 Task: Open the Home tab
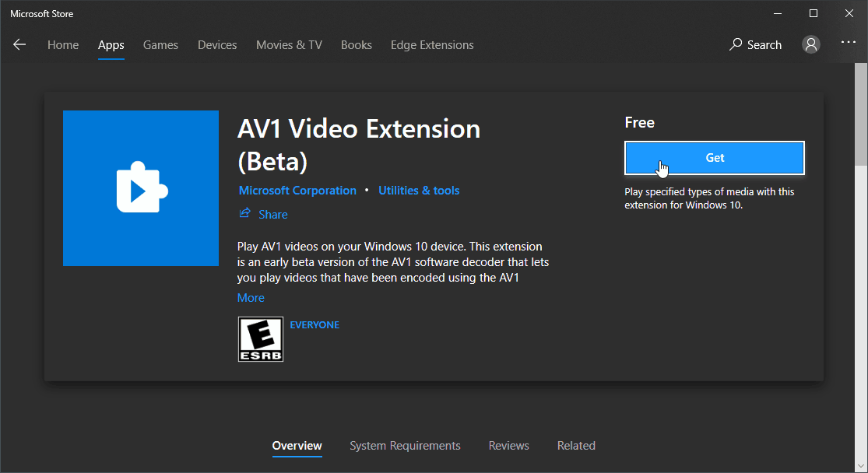(63, 45)
